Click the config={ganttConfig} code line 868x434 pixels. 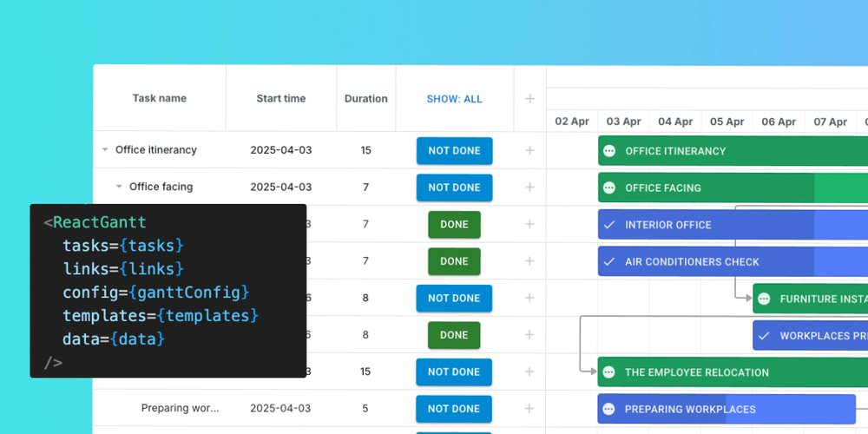156,292
